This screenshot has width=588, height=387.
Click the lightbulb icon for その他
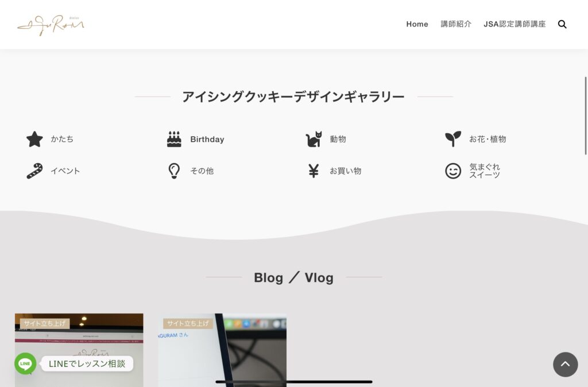point(174,171)
